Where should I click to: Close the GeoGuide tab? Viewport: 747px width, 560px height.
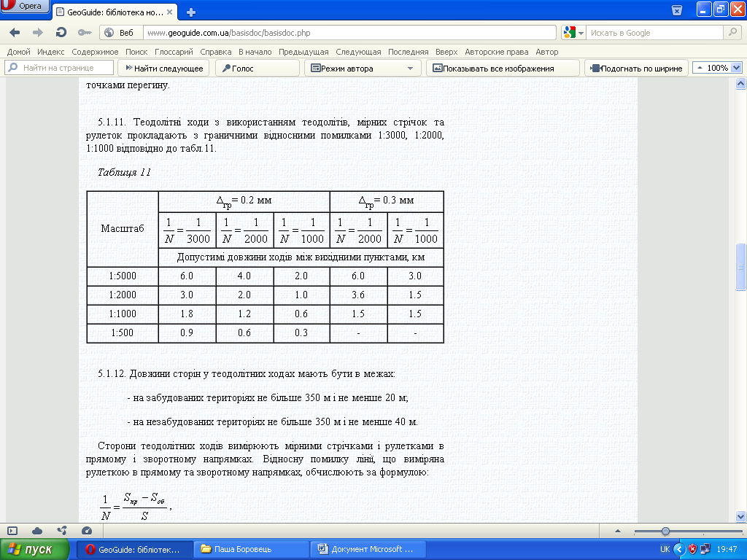[169, 12]
